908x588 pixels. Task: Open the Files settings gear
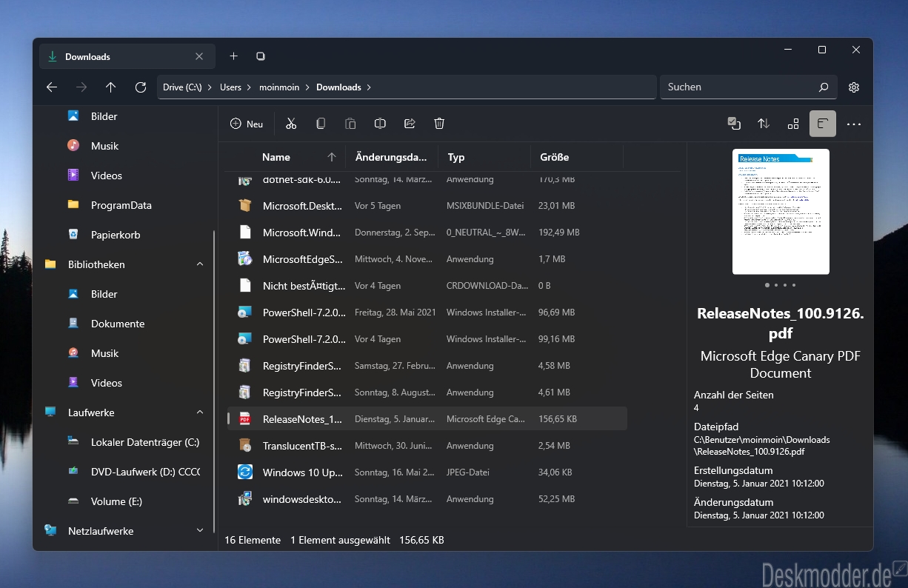pos(854,87)
